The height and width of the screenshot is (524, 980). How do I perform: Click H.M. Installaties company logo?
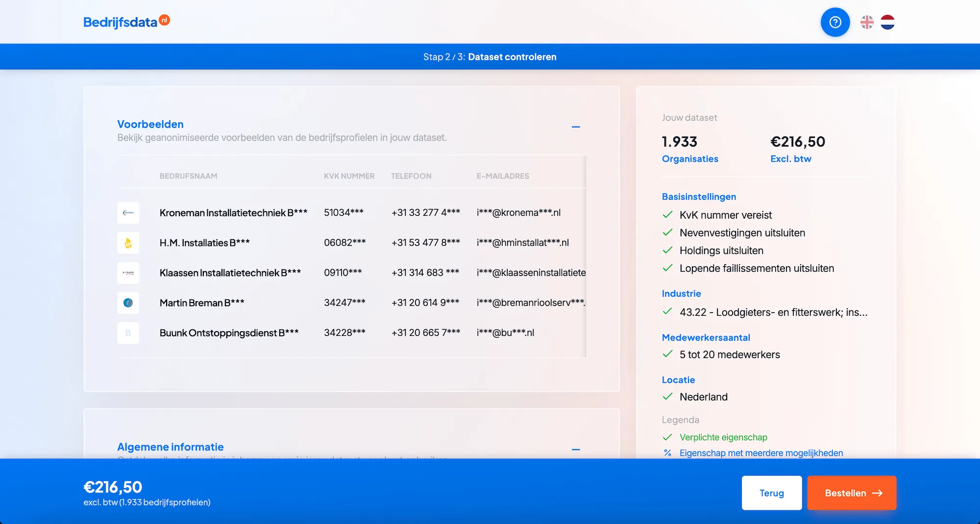128,243
